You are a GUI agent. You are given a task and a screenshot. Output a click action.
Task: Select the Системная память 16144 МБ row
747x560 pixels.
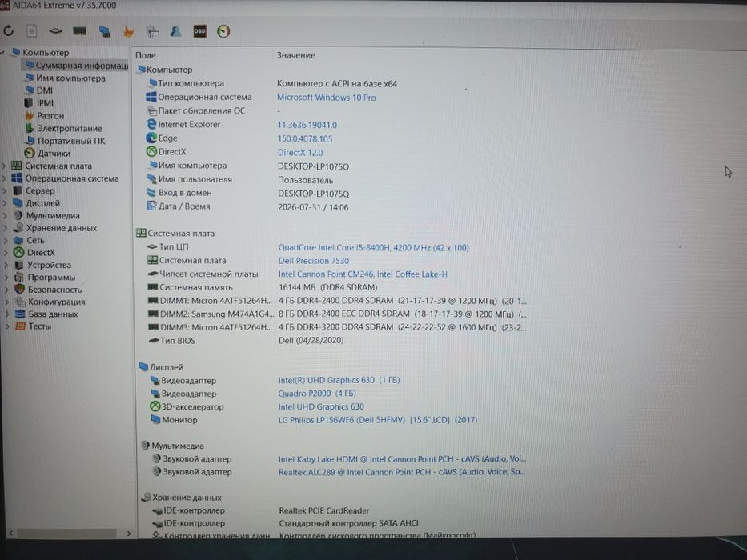(263, 288)
